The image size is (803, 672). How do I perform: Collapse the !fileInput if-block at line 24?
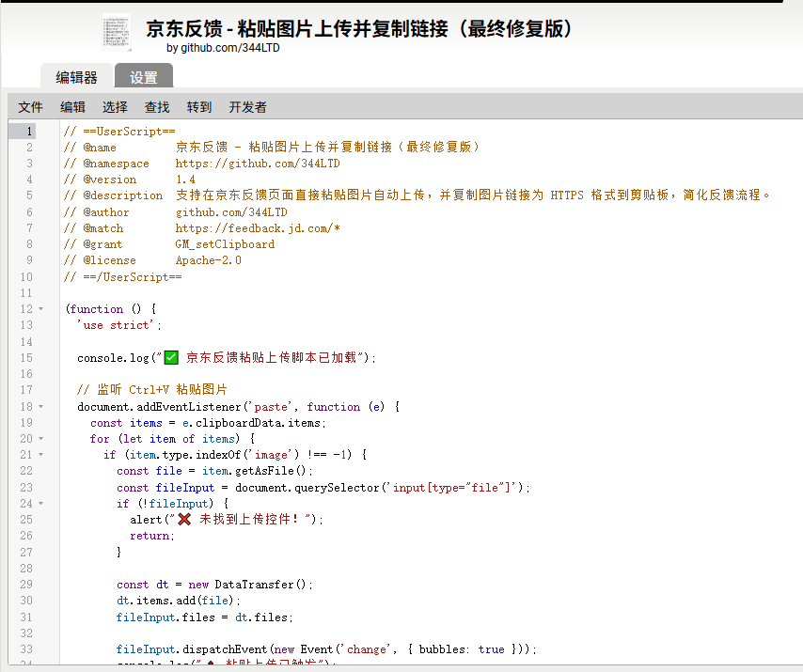[41, 504]
